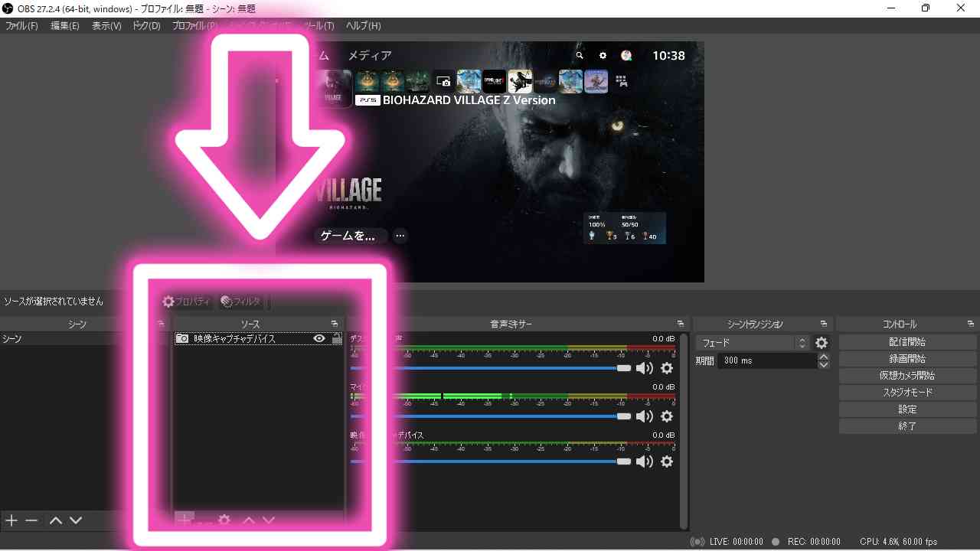
Task: Remove the selected scene with the minus icon
Action: click(x=31, y=520)
